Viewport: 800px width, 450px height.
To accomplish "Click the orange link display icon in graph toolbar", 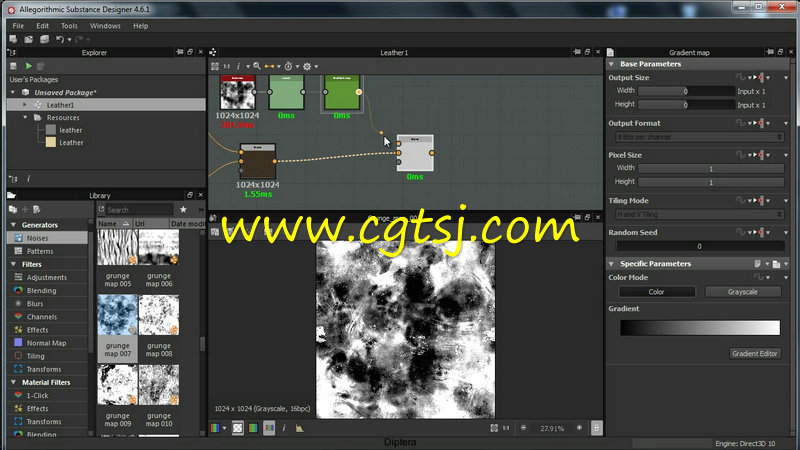I will coord(270,66).
